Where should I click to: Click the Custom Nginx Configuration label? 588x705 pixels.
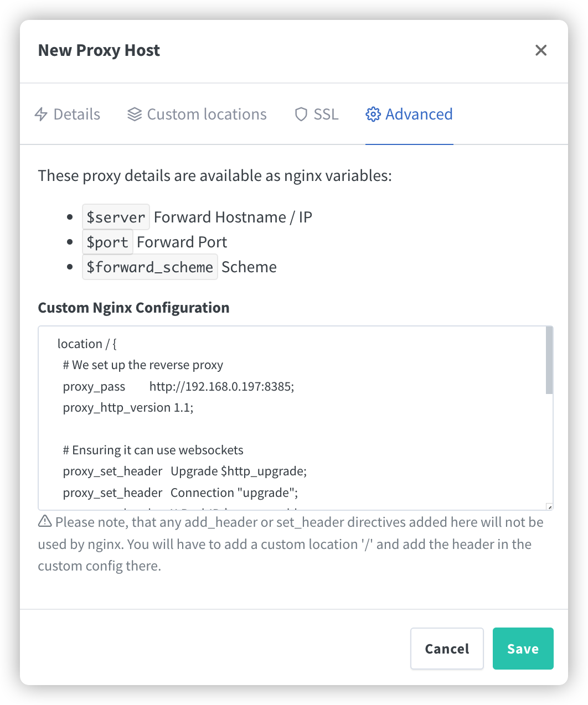(x=133, y=308)
